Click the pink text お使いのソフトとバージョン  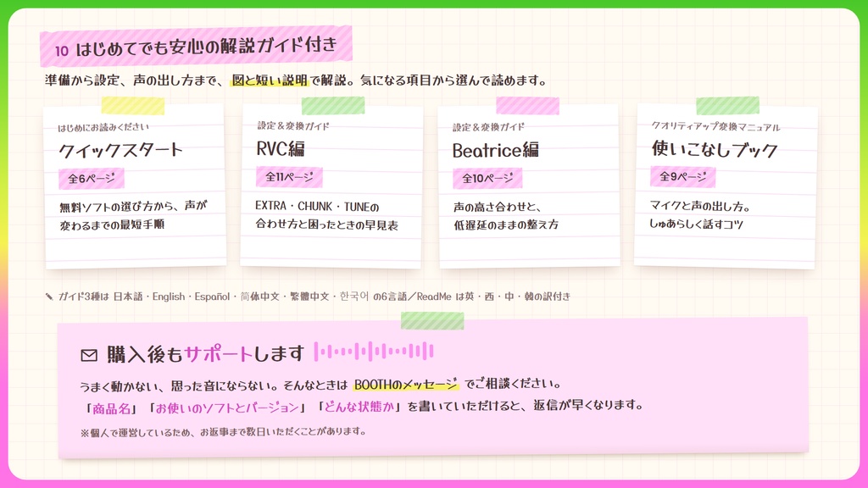coord(227,408)
